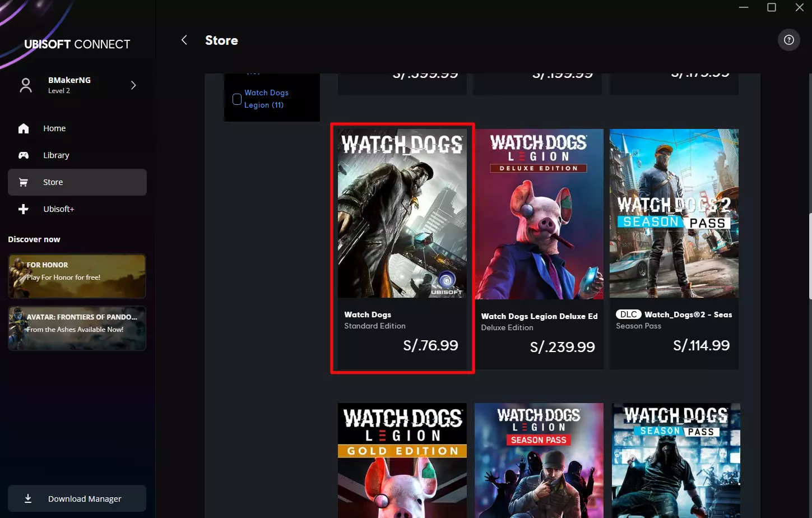The width and height of the screenshot is (812, 518).
Task: Go to Library in the sidebar
Action: 77,155
